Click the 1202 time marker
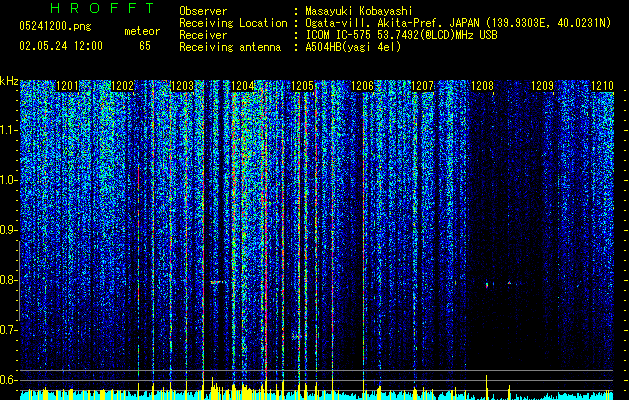The width and height of the screenshot is (629, 400). click(122, 86)
